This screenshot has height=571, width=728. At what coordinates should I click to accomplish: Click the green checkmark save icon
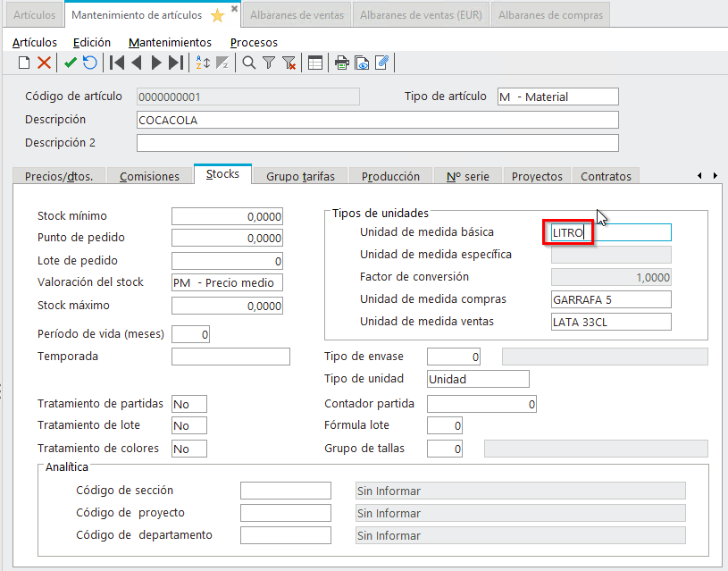click(71, 63)
